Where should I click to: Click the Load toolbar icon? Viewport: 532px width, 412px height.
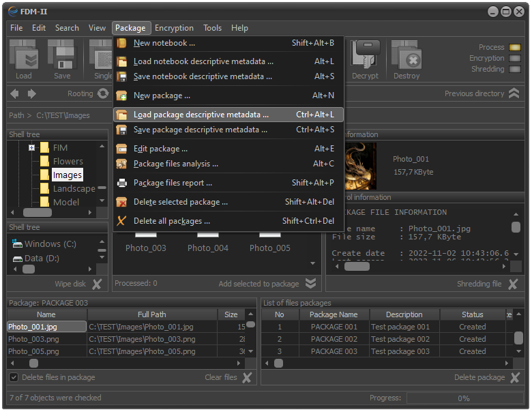23,55
